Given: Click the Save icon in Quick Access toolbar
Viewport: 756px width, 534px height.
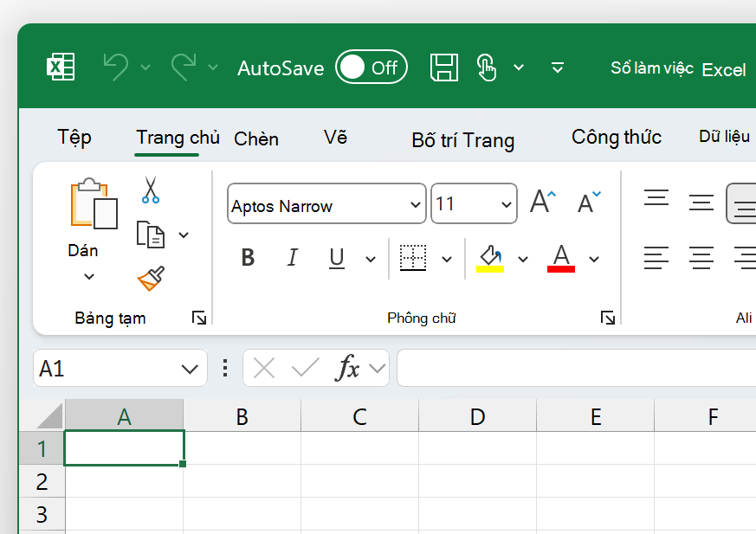Looking at the screenshot, I should pos(444,67).
